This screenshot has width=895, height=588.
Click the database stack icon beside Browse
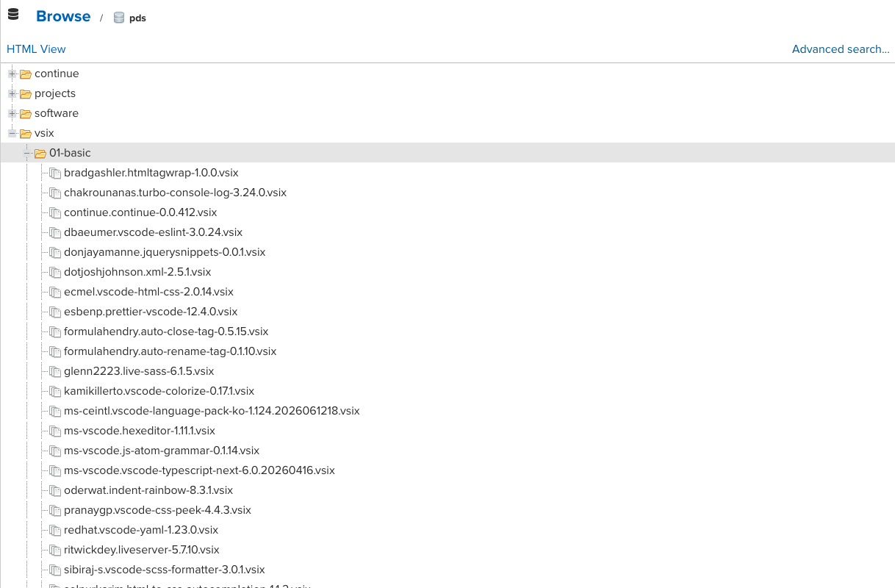pyautogui.click(x=13, y=14)
